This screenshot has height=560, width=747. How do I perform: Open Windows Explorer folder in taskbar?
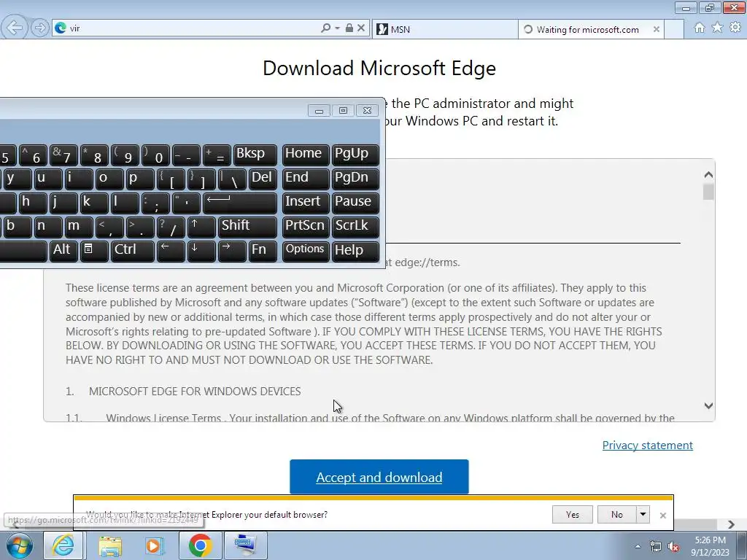click(x=110, y=545)
